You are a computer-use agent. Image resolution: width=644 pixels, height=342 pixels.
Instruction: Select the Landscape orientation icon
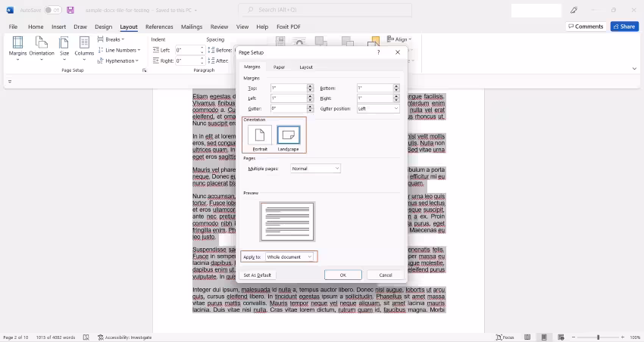click(289, 135)
